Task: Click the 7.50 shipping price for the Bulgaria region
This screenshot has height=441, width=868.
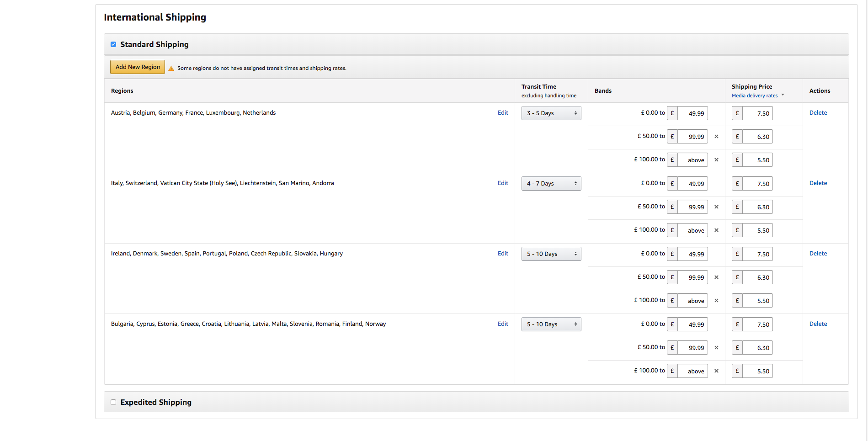Action: tap(757, 324)
